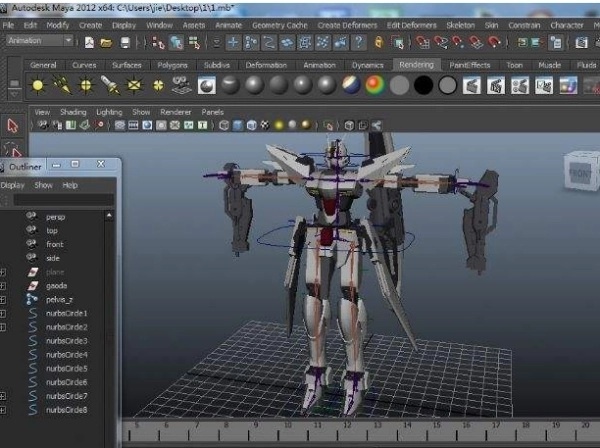Expand the gaoda node in Outliner
Image resolution: width=600 pixels, height=448 pixels.
point(3,286)
